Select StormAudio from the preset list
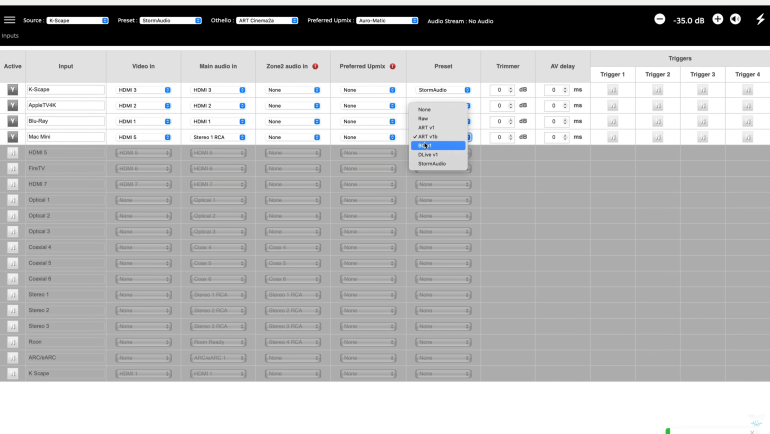 point(432,163)
